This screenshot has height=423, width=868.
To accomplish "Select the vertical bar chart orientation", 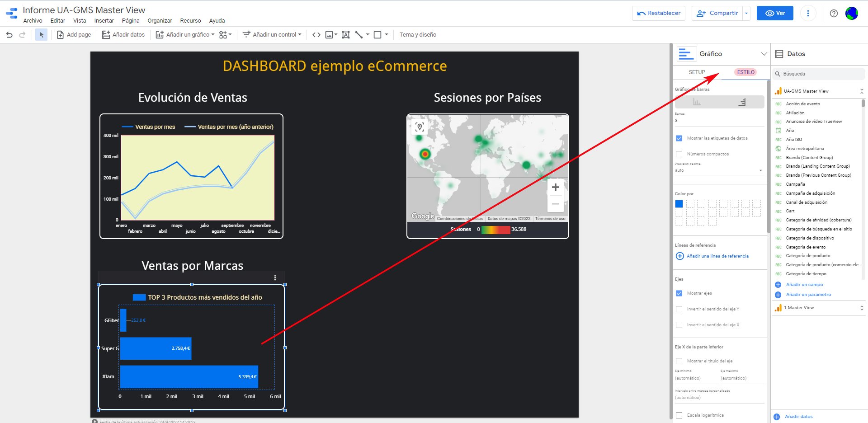I will (697, 102).
